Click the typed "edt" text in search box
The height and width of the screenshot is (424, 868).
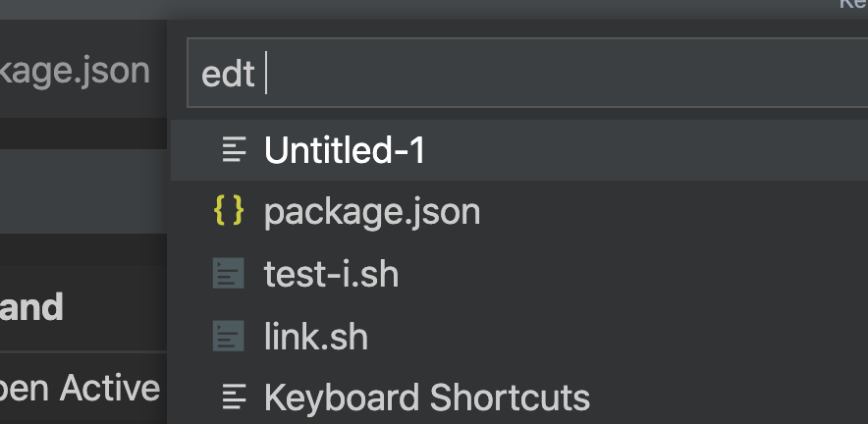[x=228, y=74]
